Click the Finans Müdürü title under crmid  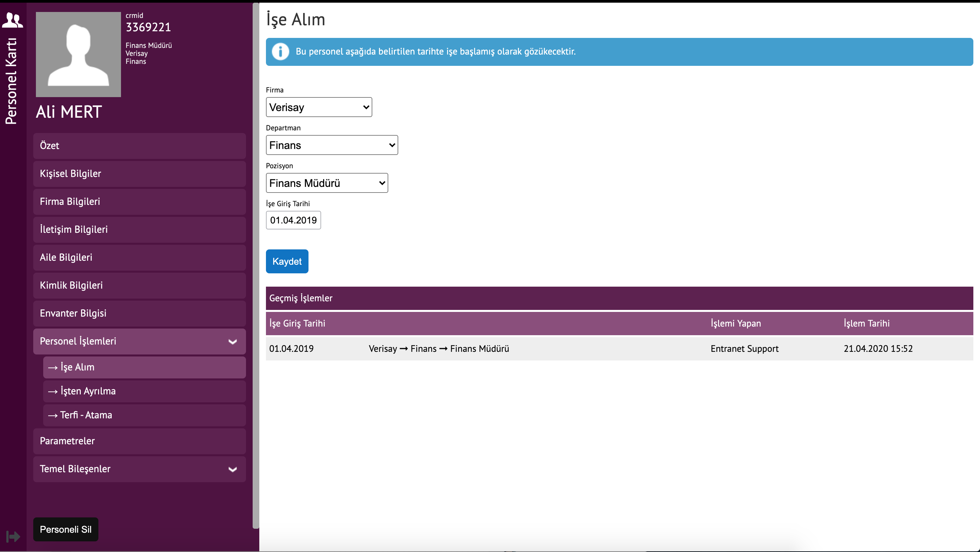149,45
